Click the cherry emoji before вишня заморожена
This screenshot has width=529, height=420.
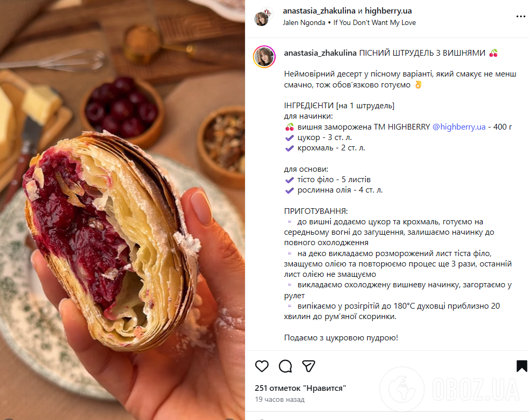[x=289, y=128]
